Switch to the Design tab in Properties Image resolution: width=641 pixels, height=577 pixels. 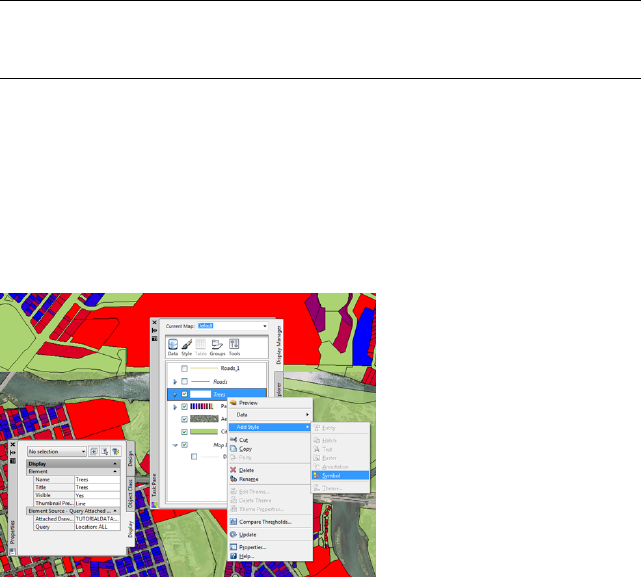click(x=130, y=458)
